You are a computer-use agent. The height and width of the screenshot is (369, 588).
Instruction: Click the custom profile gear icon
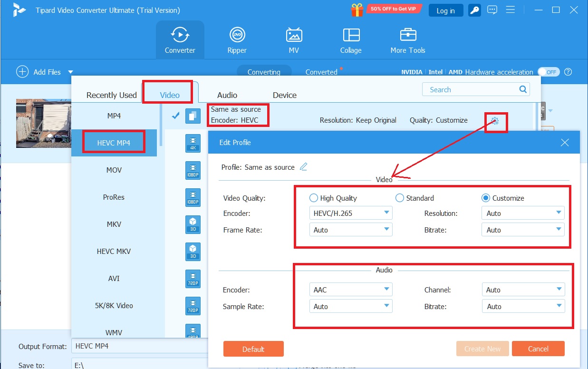pyautogui.click(x=495, y=121)
